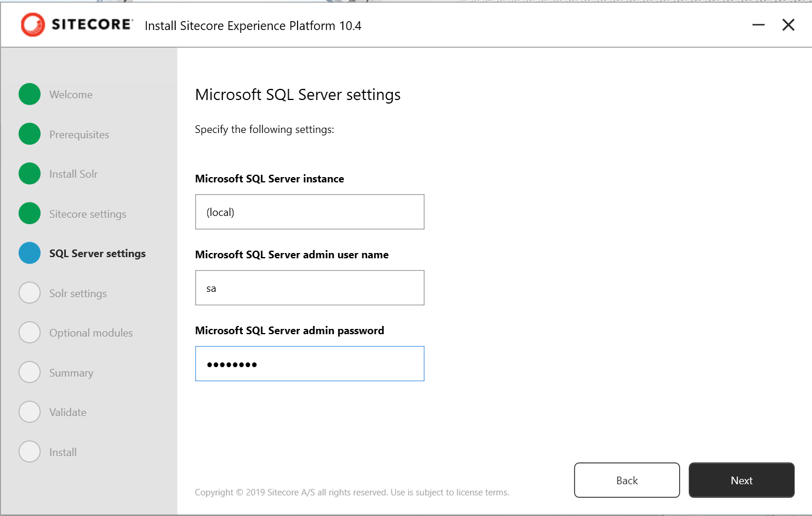Select the Prerequisites step label

[x=79, y=135]
